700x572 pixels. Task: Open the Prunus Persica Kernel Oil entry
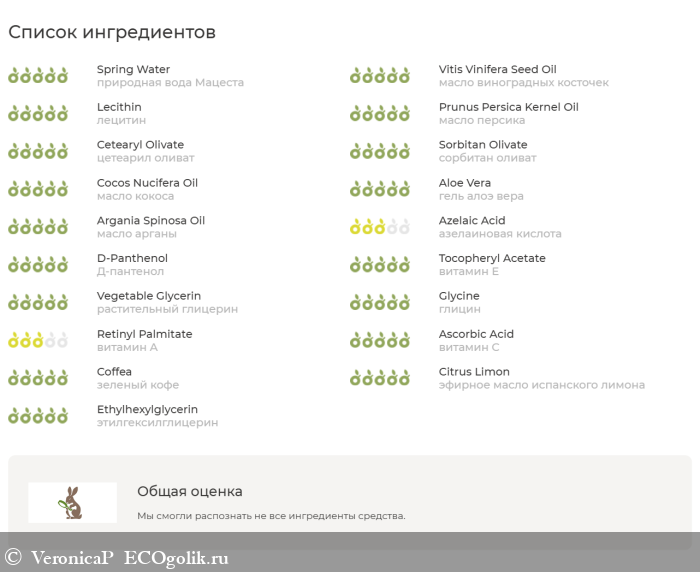coord(508,107)
